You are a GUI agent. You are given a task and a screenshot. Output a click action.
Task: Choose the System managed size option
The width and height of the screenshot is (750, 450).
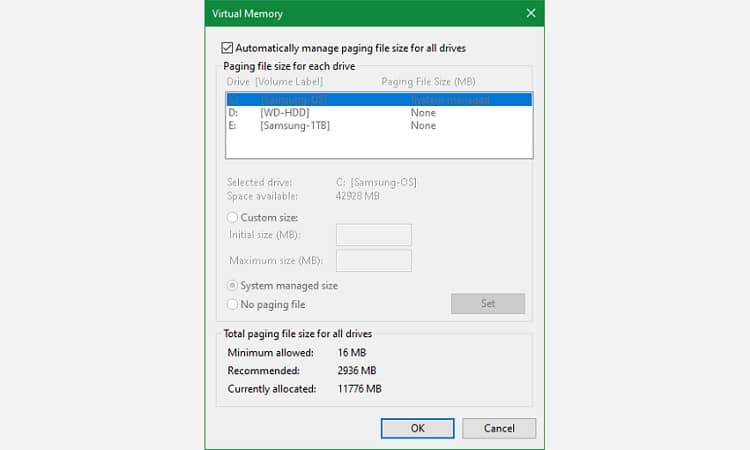(233, 285)
